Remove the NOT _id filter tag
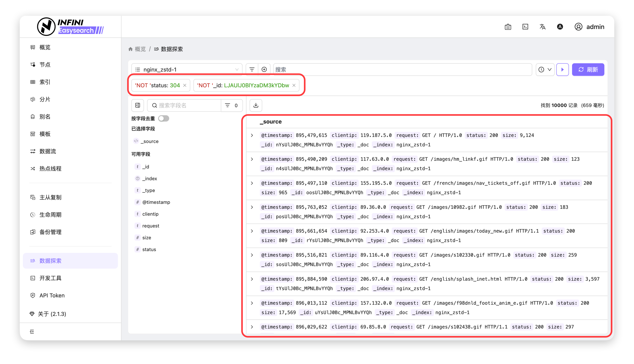Viewport: 634px width, 364px height. tap(294, 85)
